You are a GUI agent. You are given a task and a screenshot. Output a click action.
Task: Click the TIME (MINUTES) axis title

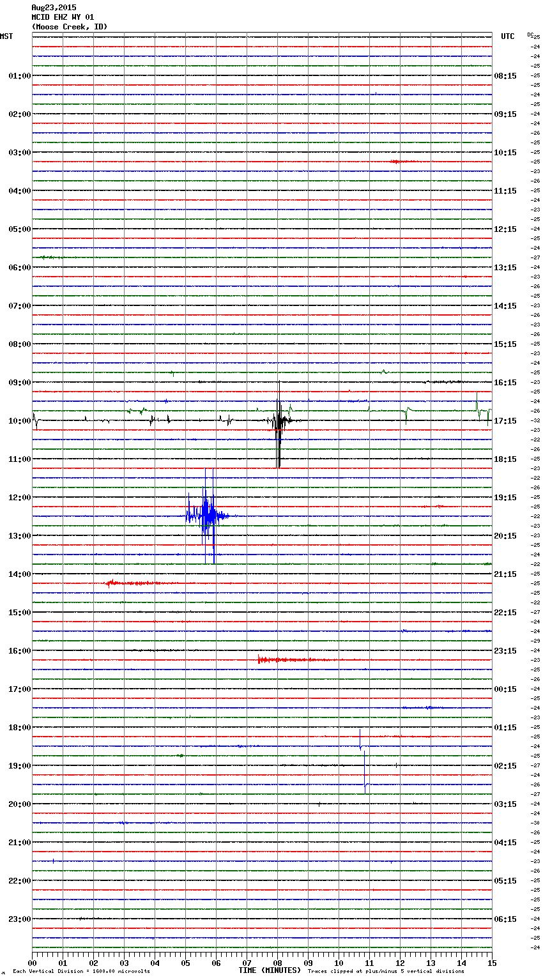point(270,970)
